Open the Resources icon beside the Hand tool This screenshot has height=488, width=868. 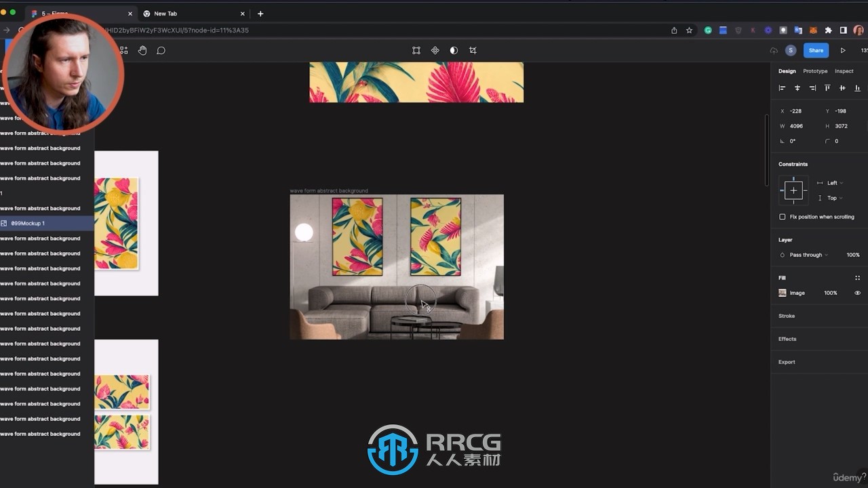(123, 50)
